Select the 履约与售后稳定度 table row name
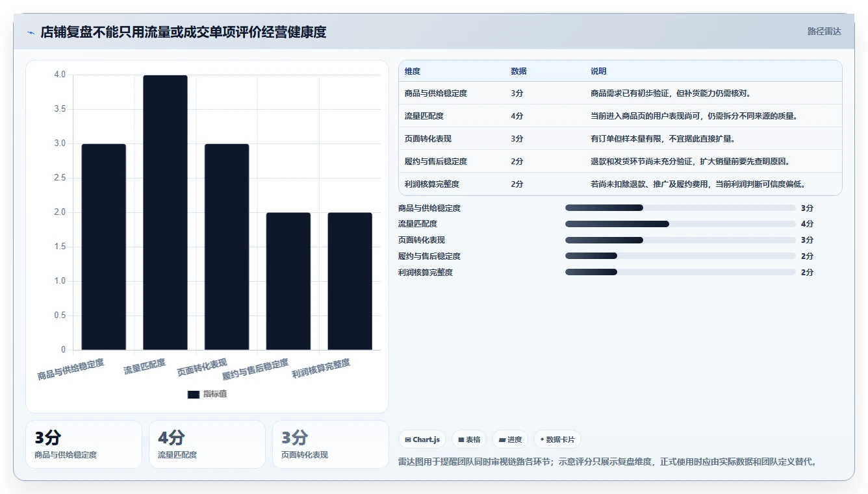The width and height of the screenshot is (868, 494). point(436,162)
